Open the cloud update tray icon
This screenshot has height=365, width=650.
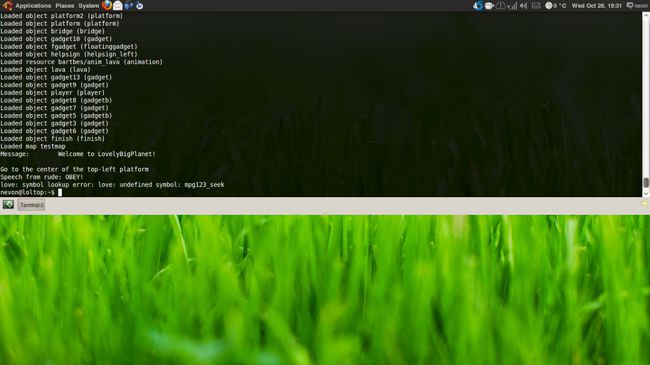(x=500, y=6)
